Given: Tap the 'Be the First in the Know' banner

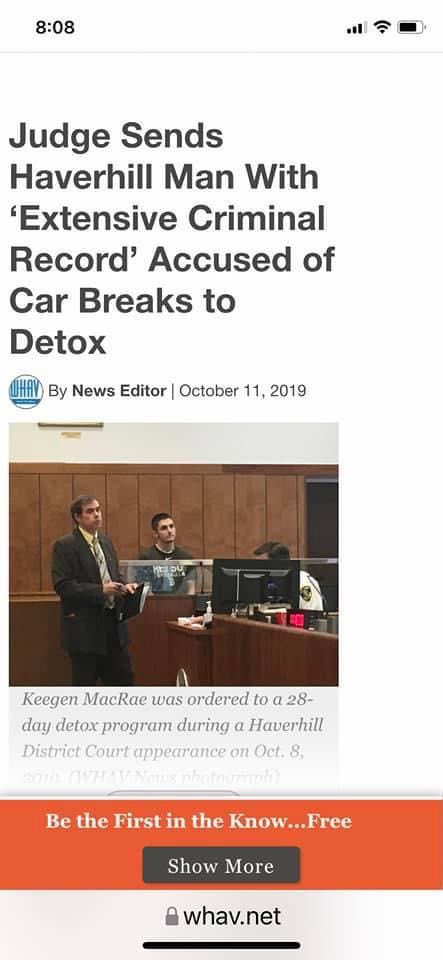Looking at the screenshot, I should (199, 821).
